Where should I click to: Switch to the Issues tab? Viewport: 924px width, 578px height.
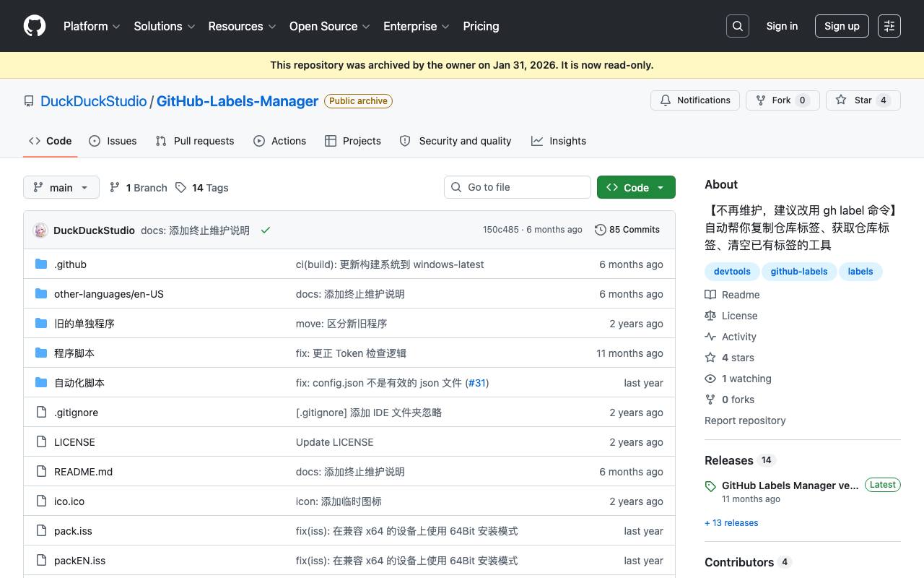[x=113, y=141]
